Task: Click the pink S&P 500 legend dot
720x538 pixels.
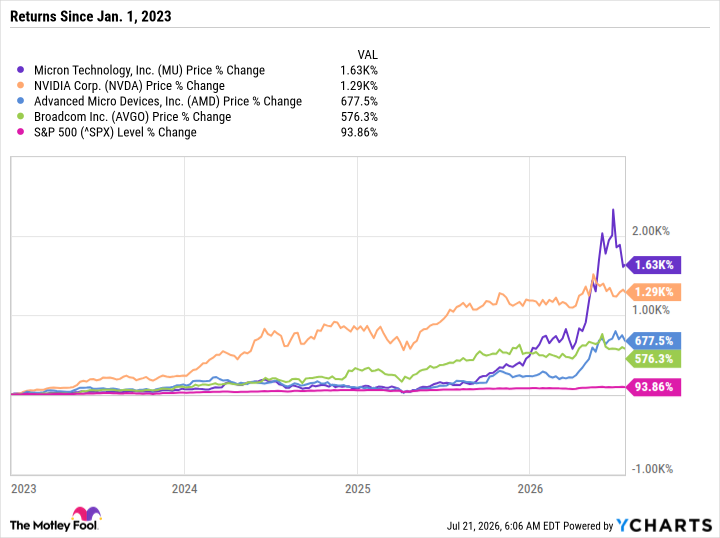Action: click(x=20, y=132)
